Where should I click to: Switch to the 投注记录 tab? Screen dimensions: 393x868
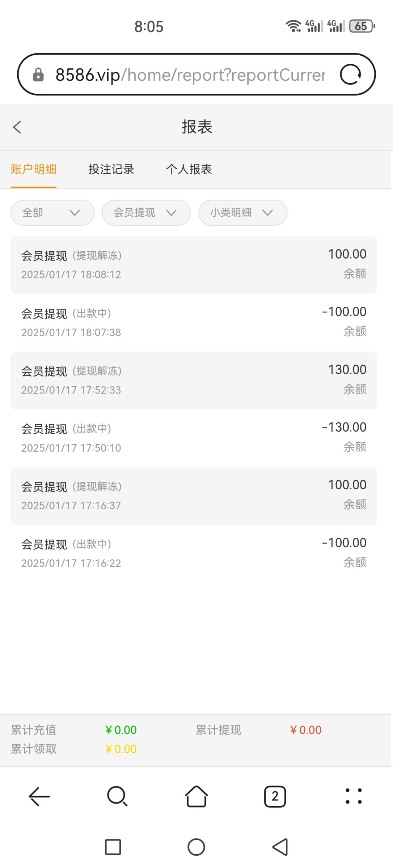(111, 169)
